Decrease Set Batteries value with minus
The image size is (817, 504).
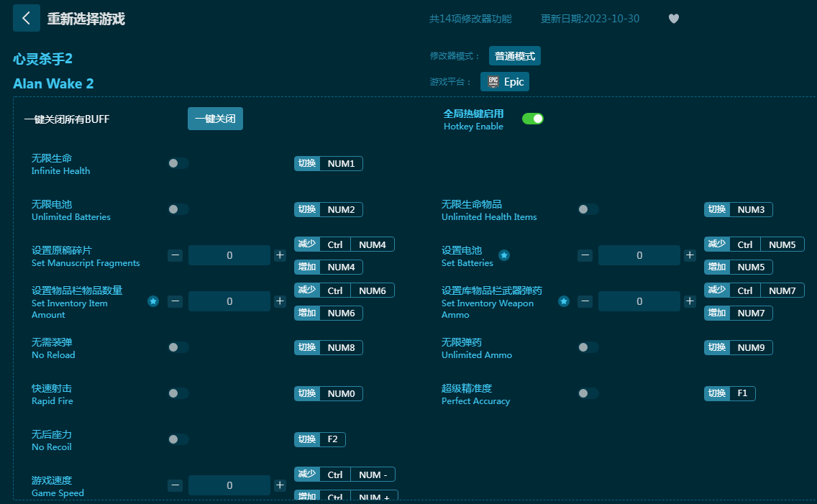tap(585, 255)
